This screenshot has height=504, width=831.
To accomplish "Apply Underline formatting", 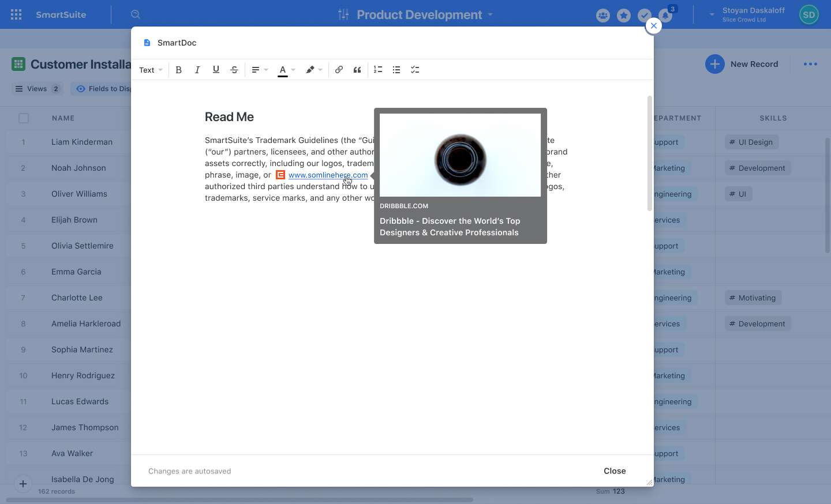I will (216, 70).
